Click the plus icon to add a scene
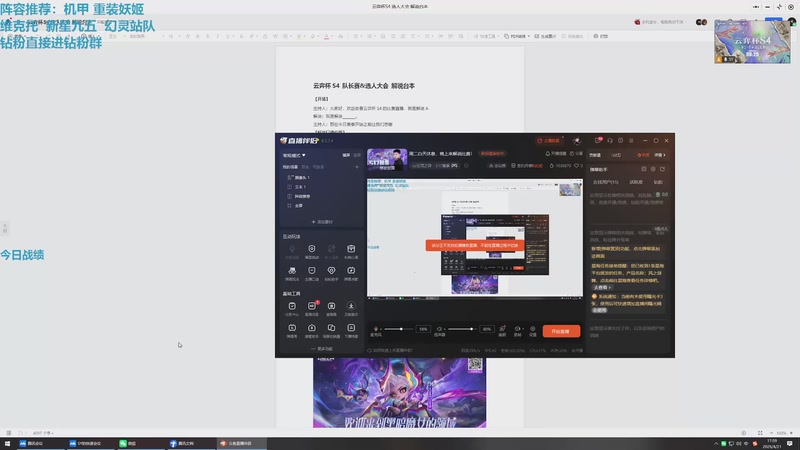The image size is (800, 450). [x=357, y=167]
